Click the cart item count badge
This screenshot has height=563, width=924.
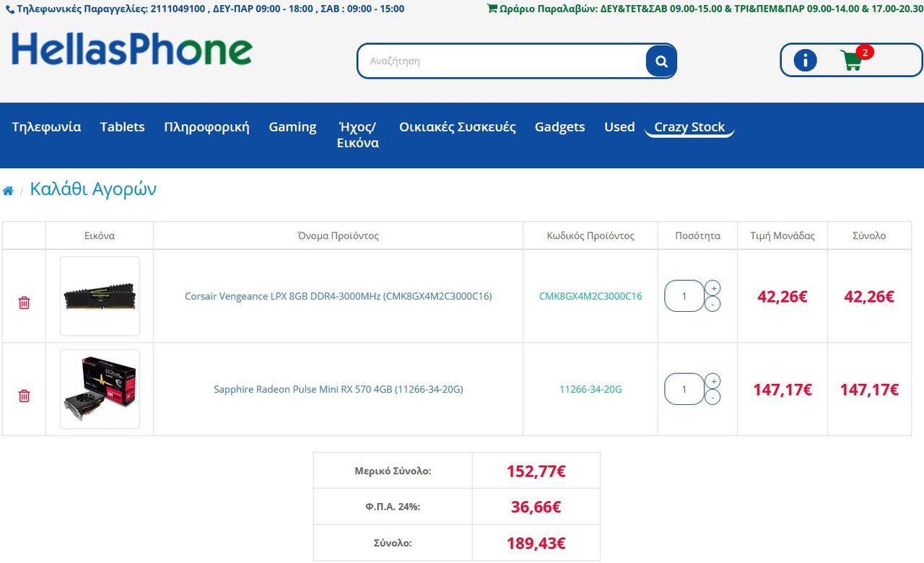tap(865, 52)
